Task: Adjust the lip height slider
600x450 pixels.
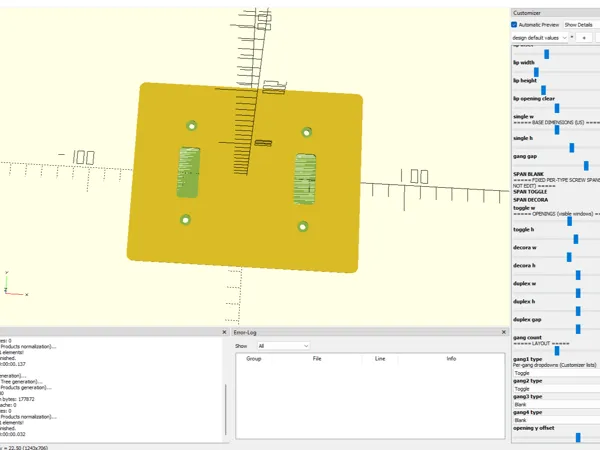Action: tap(543, 90)
